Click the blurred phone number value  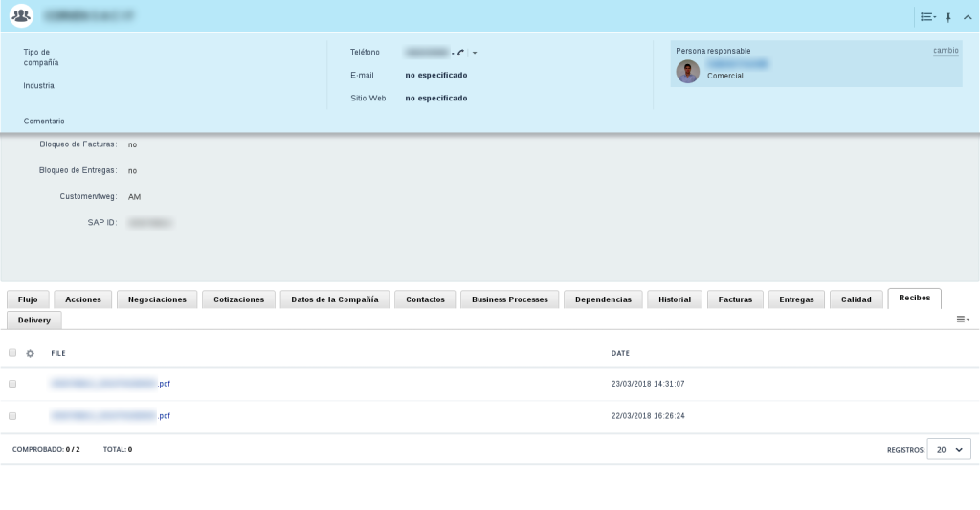coord(428,53)
